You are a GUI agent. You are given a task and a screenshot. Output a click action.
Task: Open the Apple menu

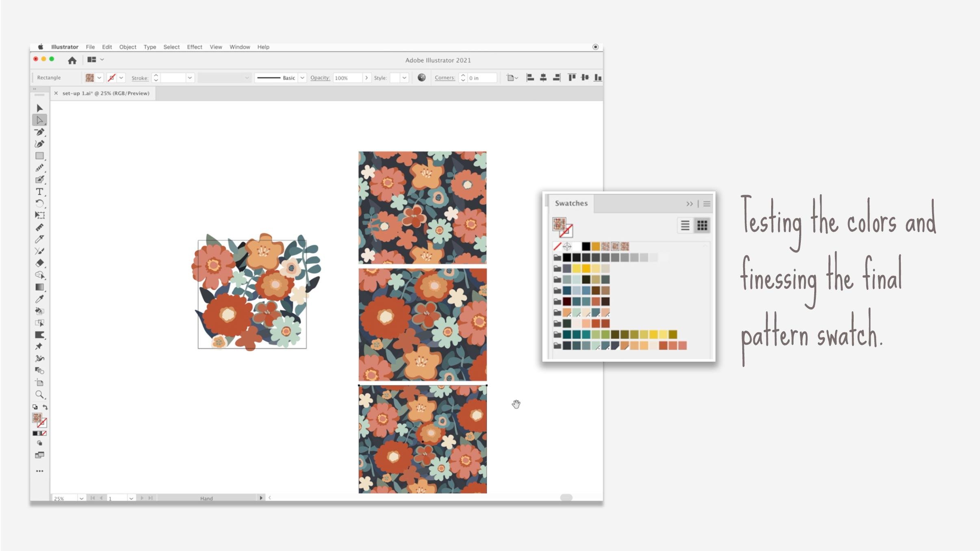pyautogui.click(x=41, y=47)
